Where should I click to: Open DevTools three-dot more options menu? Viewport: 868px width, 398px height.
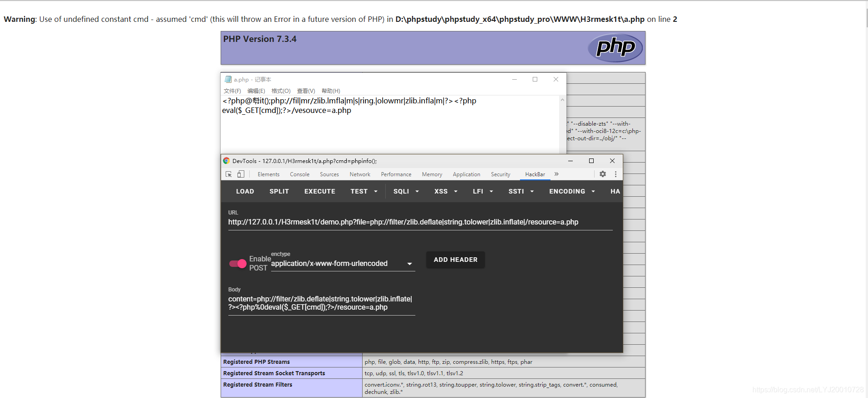pos(616,174)
